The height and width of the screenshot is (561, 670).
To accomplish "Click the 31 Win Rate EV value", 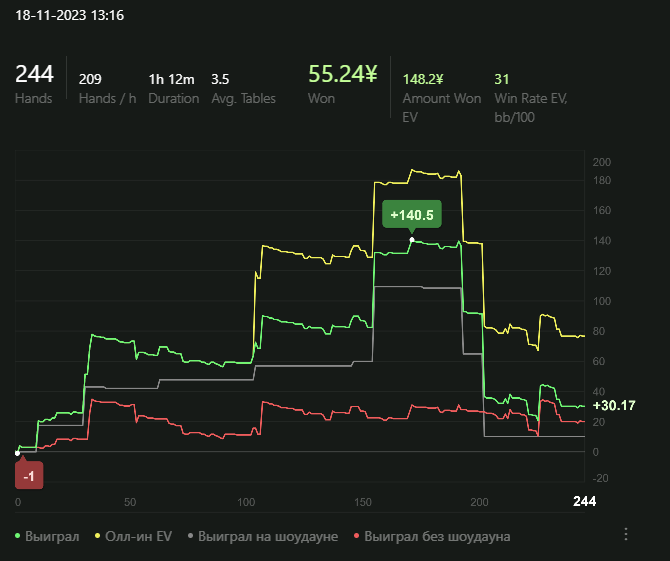I will (502, 79).
